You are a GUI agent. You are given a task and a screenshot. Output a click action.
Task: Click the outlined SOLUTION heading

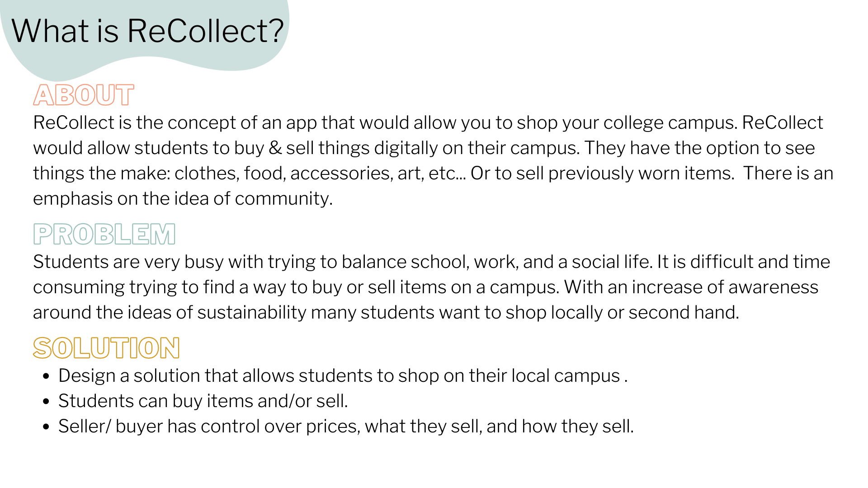tap(106, 348)
